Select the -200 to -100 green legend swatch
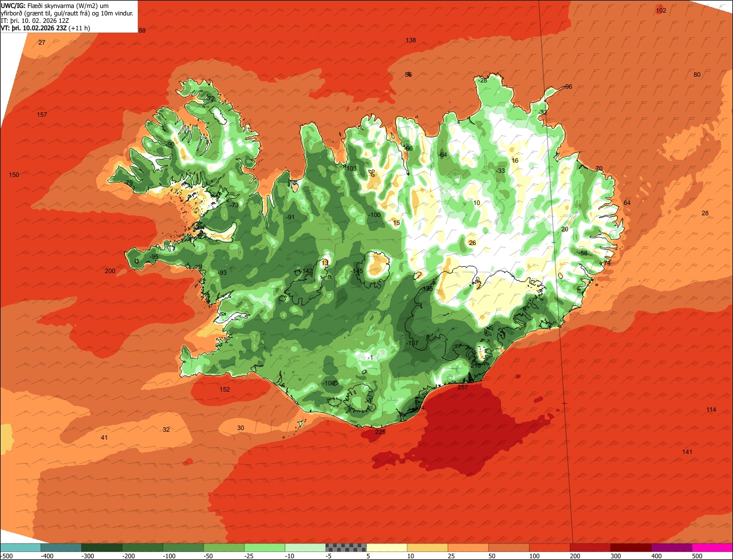This screenshot has width=733, height=560. pos(143,547)
